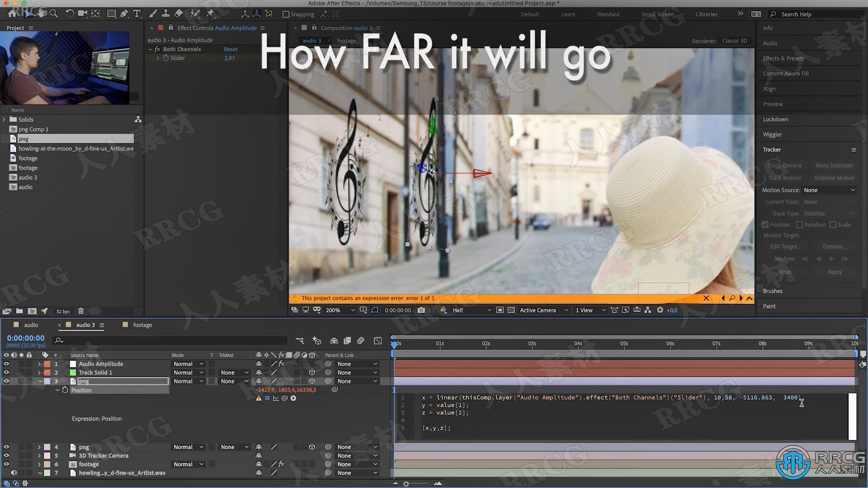Image resolution: width=868 pixels, height=488 pixels.
Task: Select the Pen tool in toolbar
Action: pyautogui.click(x=124, y=14)
